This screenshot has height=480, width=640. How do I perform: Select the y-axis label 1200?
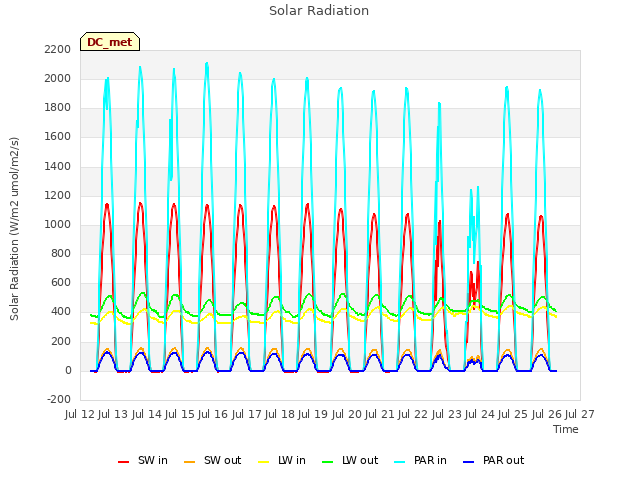click(58, 196)
